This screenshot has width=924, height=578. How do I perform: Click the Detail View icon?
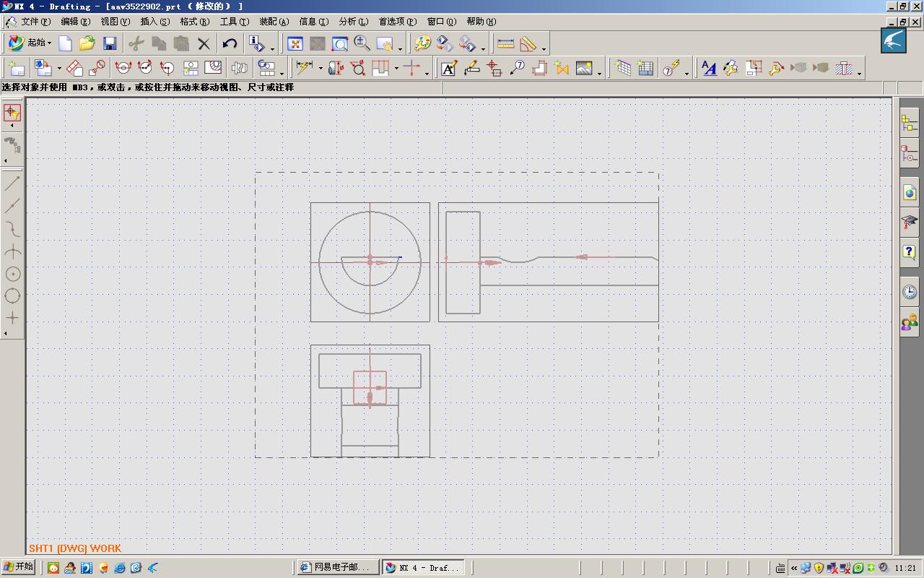(97, 68)
